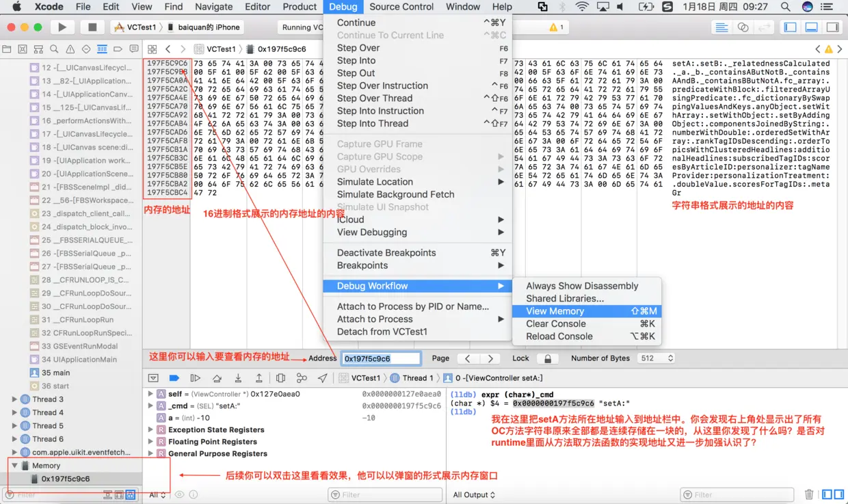Click Attach to Process by PID or Name
The width and height of the screenshot is (848, 504).
pos(418,306)
